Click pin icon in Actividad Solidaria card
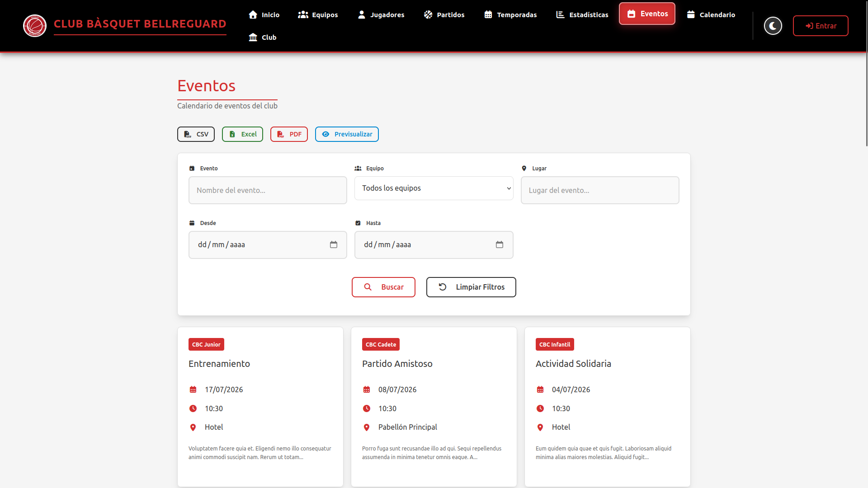The image size is (868, 488). 540,427
